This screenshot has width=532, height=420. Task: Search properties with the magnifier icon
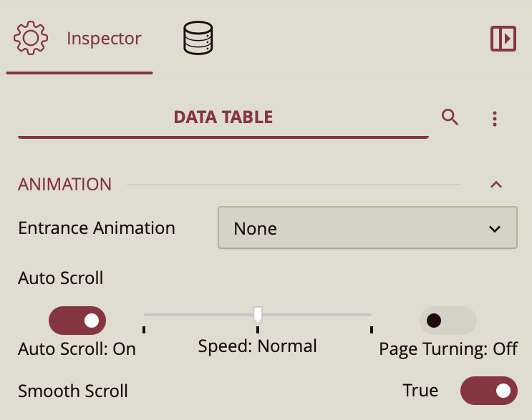coord(450,117)
